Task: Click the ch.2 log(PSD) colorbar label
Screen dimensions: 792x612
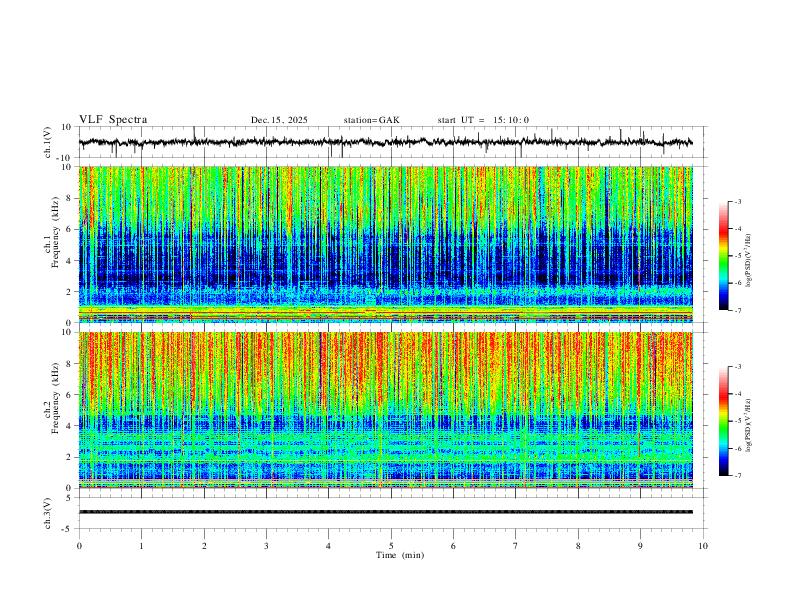Action: (x=749, y=425)
